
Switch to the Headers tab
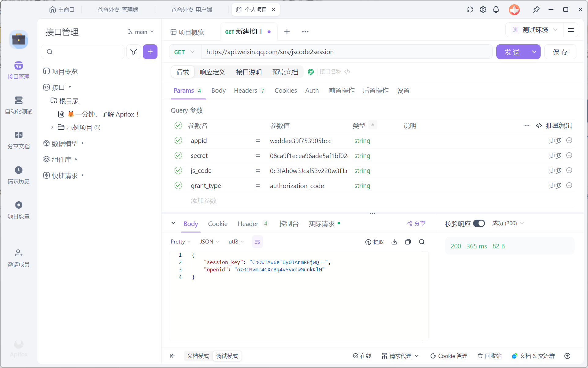(x=246, y=90)
